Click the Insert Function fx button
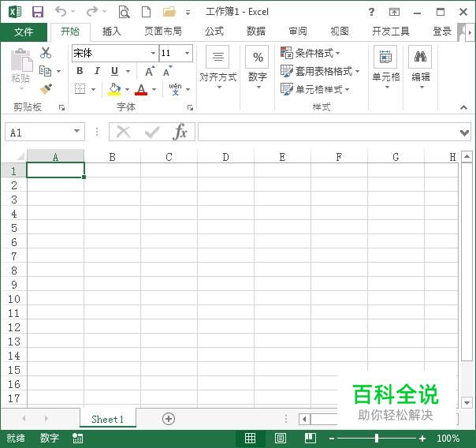Screen dimensions: 476x448 click(180, 132)
